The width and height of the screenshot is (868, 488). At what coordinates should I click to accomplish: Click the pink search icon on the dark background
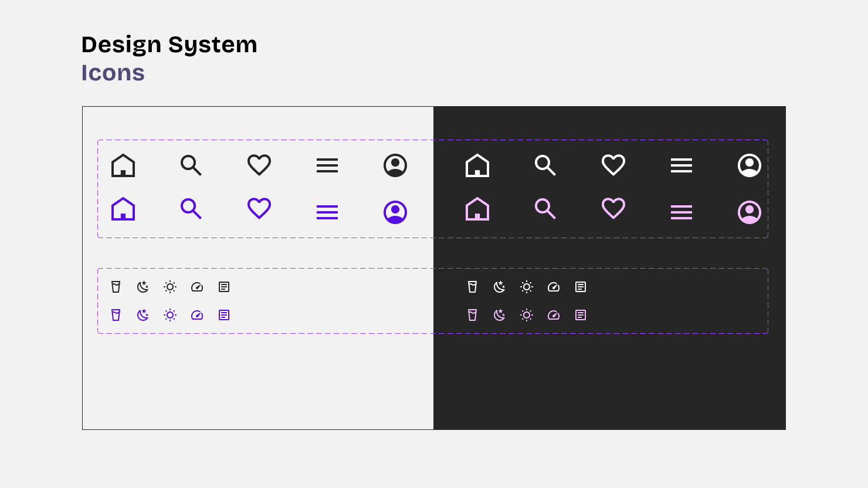pos(545,209)
